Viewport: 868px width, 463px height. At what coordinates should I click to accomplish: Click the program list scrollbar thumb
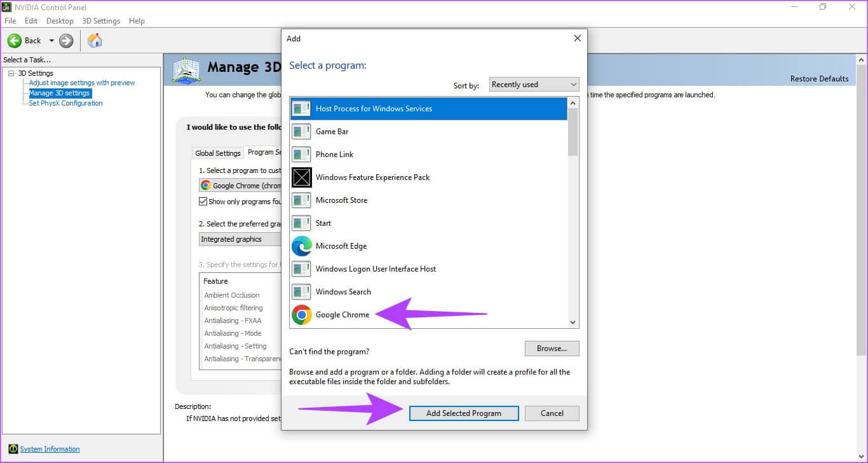tap(573, 132)
